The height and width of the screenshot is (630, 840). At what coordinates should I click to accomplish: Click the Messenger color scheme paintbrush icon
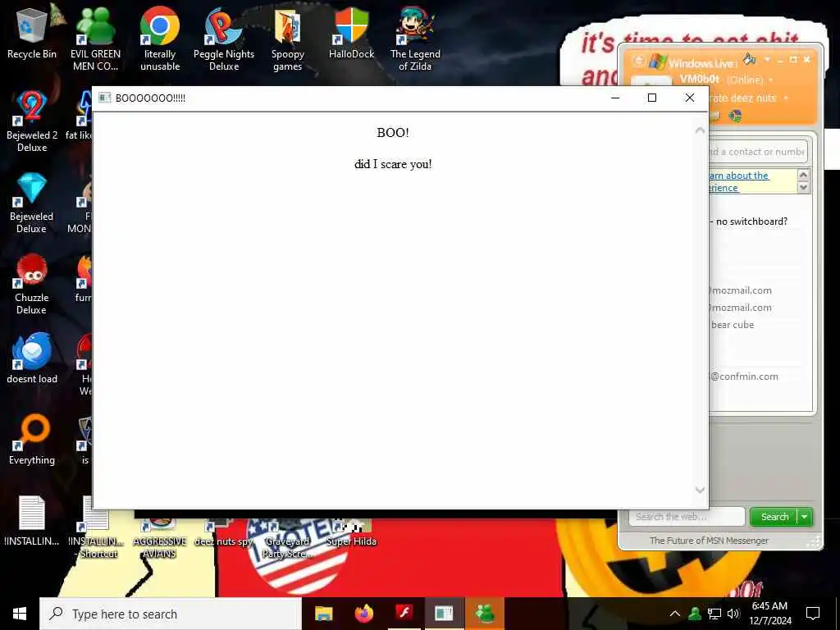coord(750,59)
